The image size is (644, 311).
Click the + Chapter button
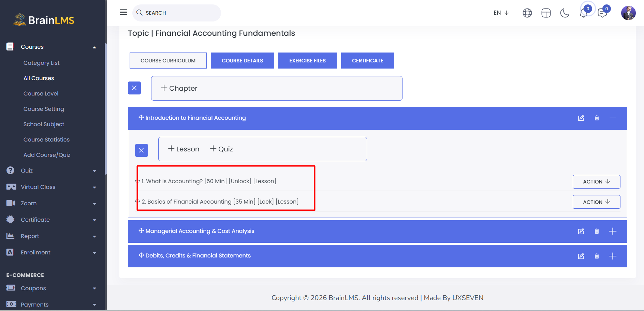[x=179, y=88]
